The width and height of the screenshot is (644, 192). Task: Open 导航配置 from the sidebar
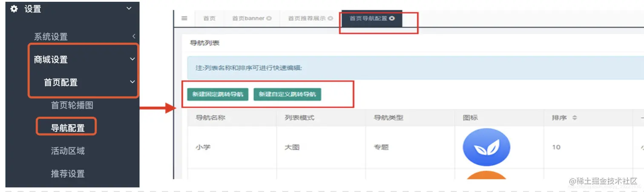68,128
